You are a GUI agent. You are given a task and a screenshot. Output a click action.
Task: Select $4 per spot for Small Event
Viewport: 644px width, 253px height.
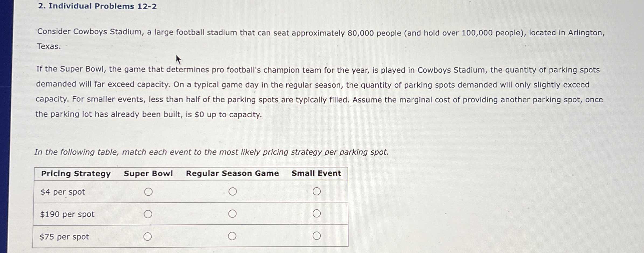point(317,192)
